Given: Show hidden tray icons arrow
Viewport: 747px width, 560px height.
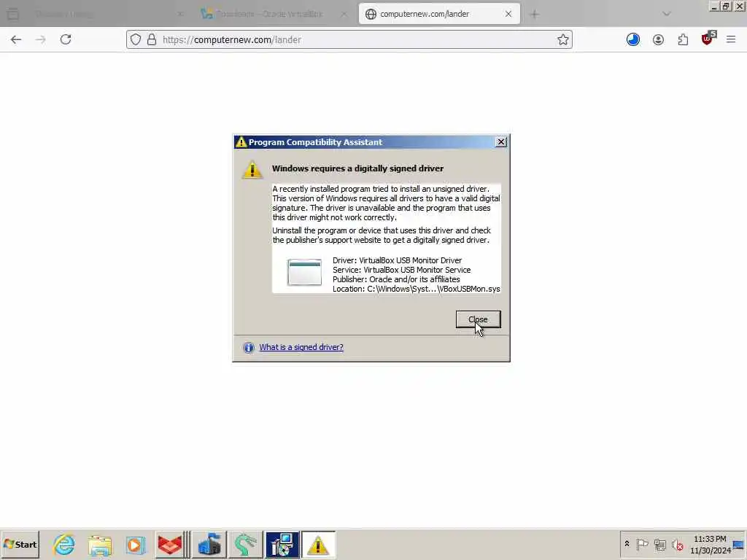Looking at the screenshot, I should point(627,544).
